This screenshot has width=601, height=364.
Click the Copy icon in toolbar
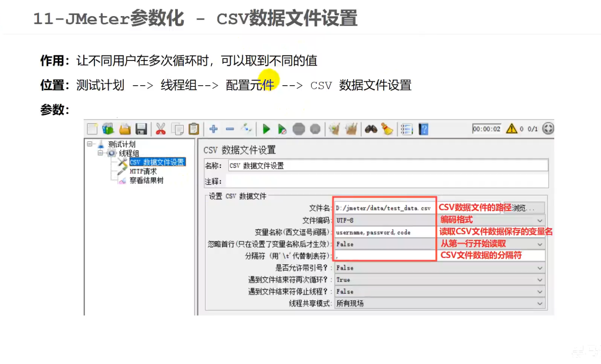tap(178, 129)
